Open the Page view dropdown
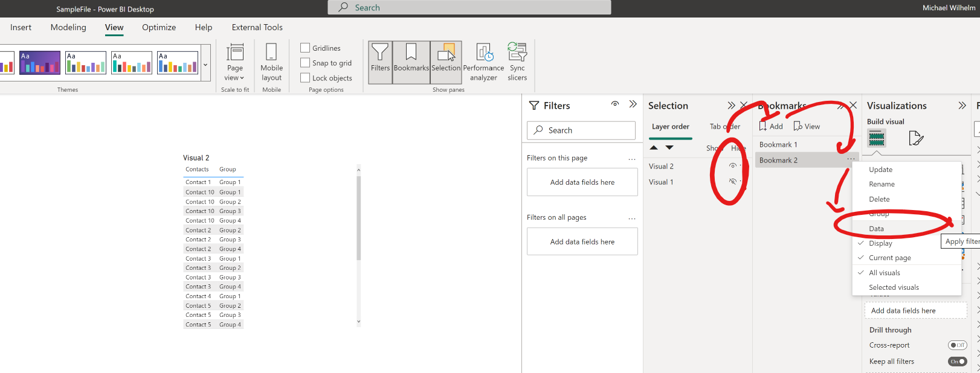The image size is (980, 373). [x=234, y=62]
